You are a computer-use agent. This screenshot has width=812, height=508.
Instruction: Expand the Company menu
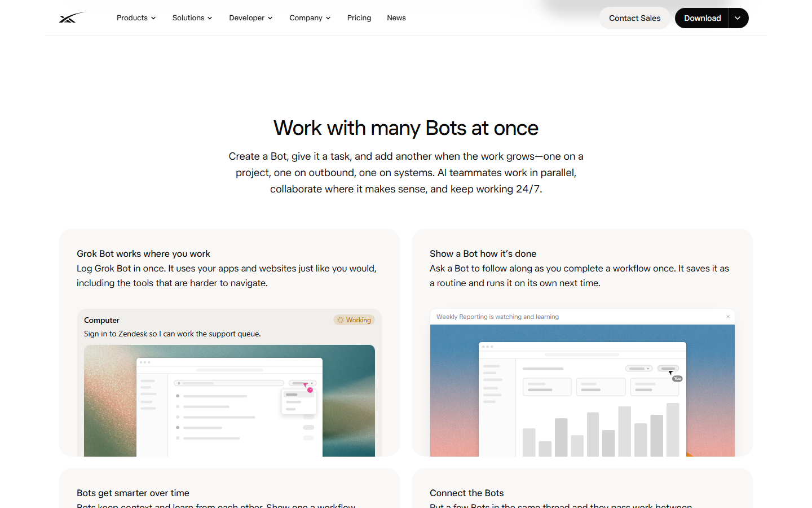(x=310, y=18)
